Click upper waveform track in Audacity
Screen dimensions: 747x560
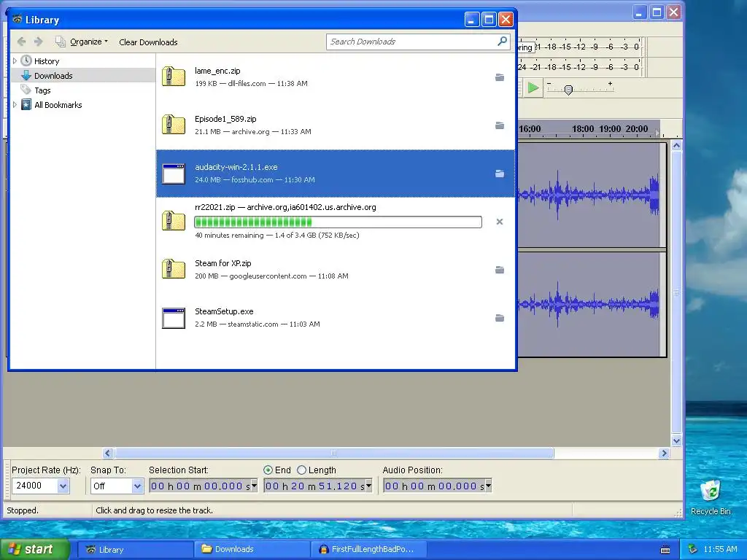pyautogui.click(x=591, y=195)
